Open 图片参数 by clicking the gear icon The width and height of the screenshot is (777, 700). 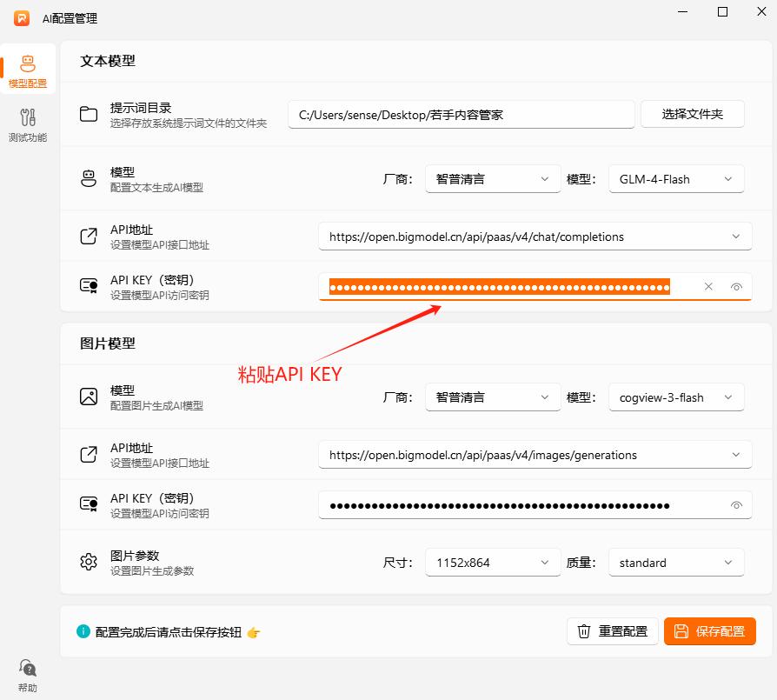click(88, 562)
